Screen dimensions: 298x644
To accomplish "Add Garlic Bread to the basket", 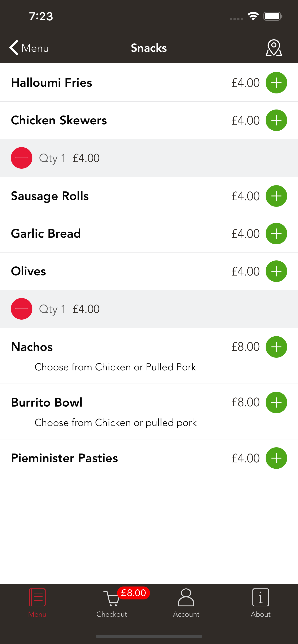I will (x=276, y=234).
